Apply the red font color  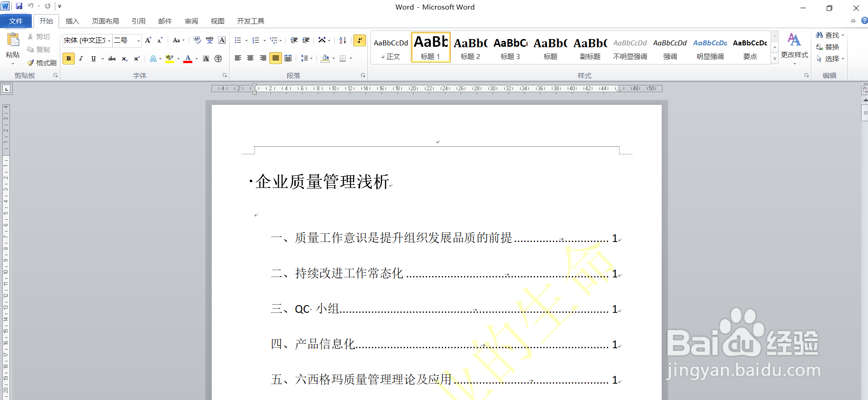[188, 59]
